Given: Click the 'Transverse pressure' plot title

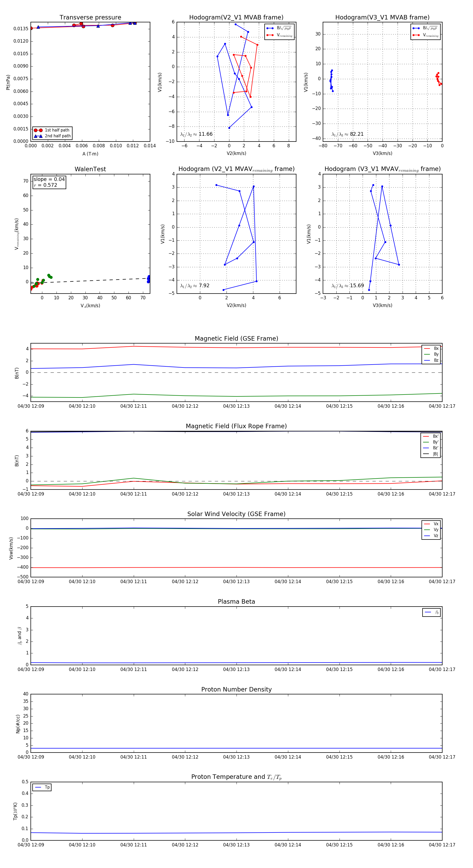Looking at the screenshot, I should pyautogui.click(x=90, y=18).
